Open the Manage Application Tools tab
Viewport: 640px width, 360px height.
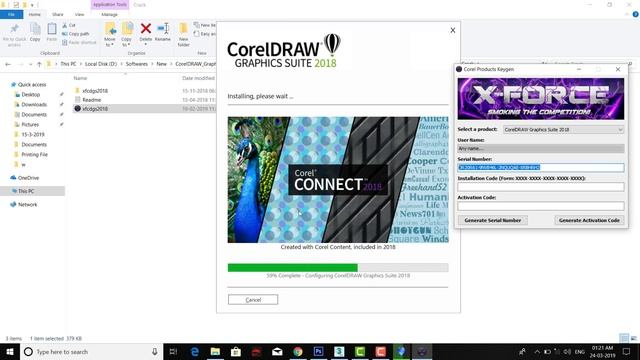coord(109,14)
